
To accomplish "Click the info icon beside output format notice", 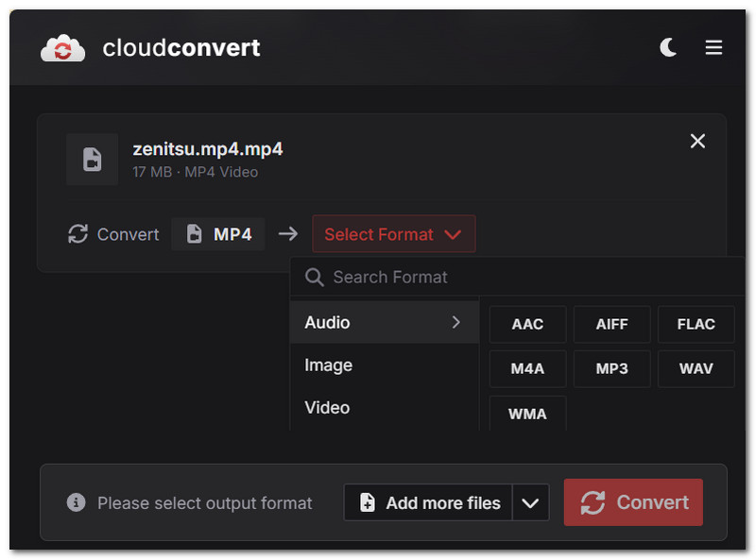I will pyautogui.click(x=76, y=502).
